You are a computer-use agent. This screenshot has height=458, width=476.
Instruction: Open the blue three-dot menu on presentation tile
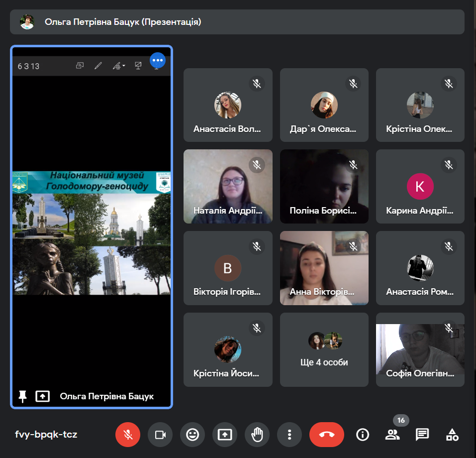coord(158,60)
